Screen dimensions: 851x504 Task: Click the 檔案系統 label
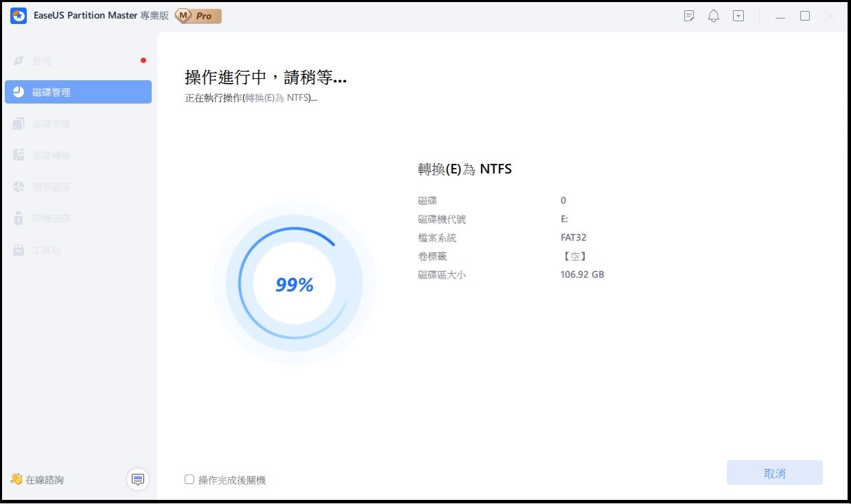pyautogui.click(x=436, y=238)
